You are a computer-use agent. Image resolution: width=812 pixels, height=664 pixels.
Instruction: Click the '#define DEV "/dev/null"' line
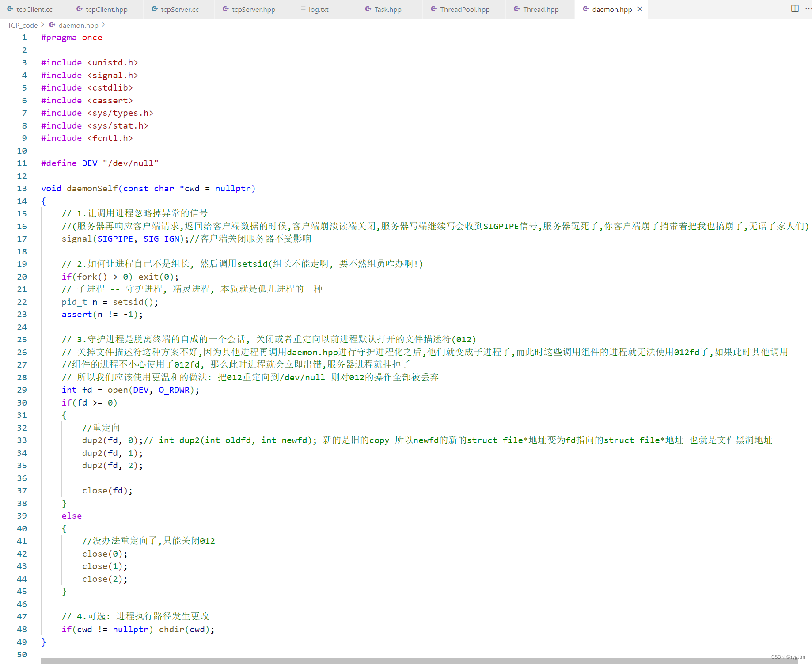pos(100,163)
